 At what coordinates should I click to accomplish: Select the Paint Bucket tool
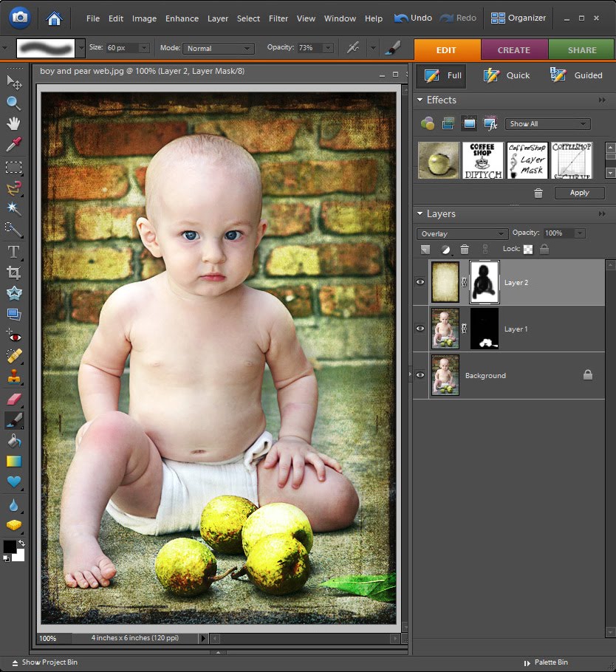click(13, 441)
